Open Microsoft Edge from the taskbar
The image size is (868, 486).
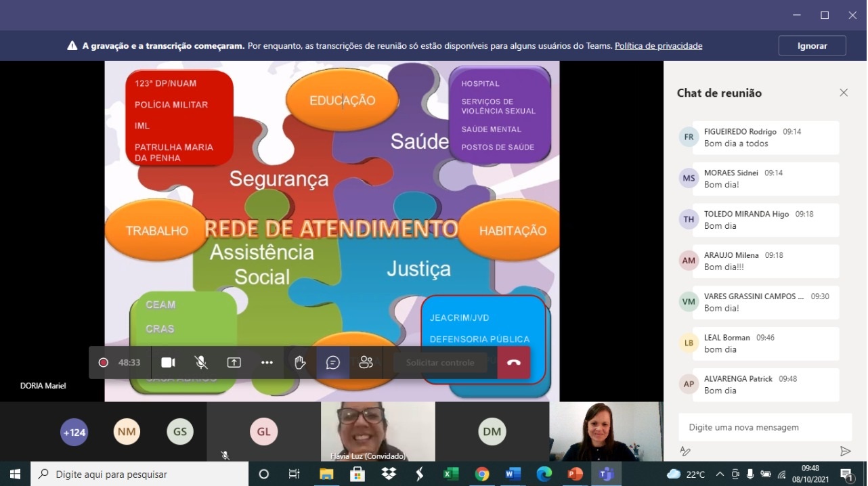coord(544,474)
